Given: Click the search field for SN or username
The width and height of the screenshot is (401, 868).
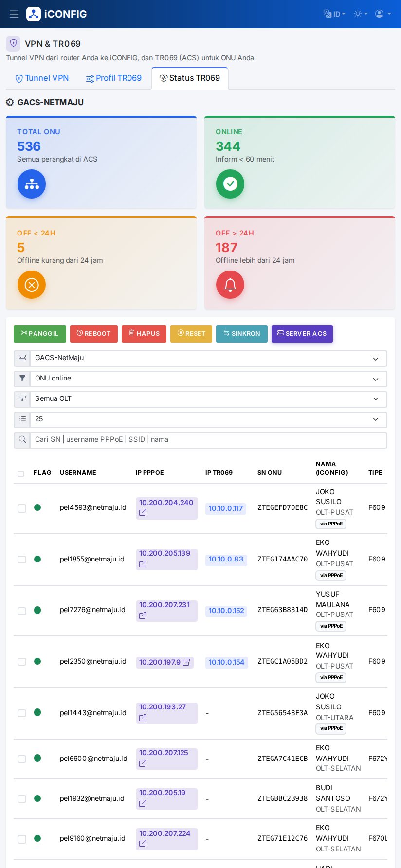Looking at the screenshot, I should (x=209, y=440).
